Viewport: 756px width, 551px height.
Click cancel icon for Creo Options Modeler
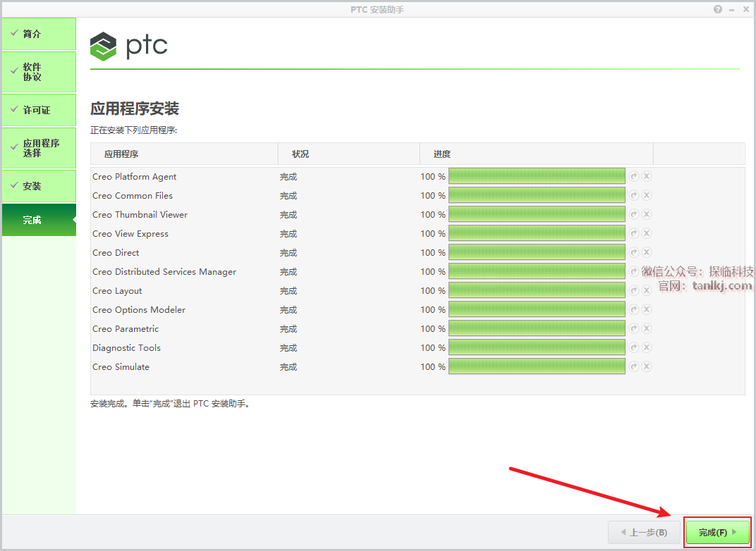pyautogui.click(x=647, y=309)
